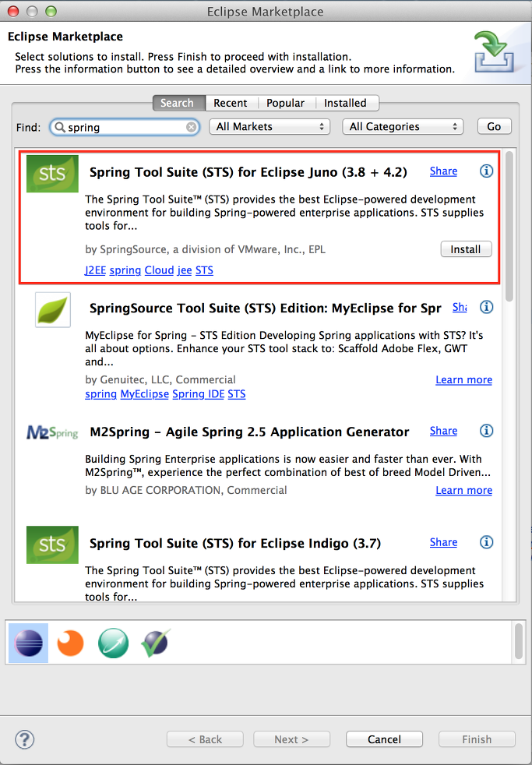Image resolution: width=532 pixels, height=765 pixels.
Task: Click title Spring Tool Suite (STS) for Eclipse Indigo
Action: point(235,544)
